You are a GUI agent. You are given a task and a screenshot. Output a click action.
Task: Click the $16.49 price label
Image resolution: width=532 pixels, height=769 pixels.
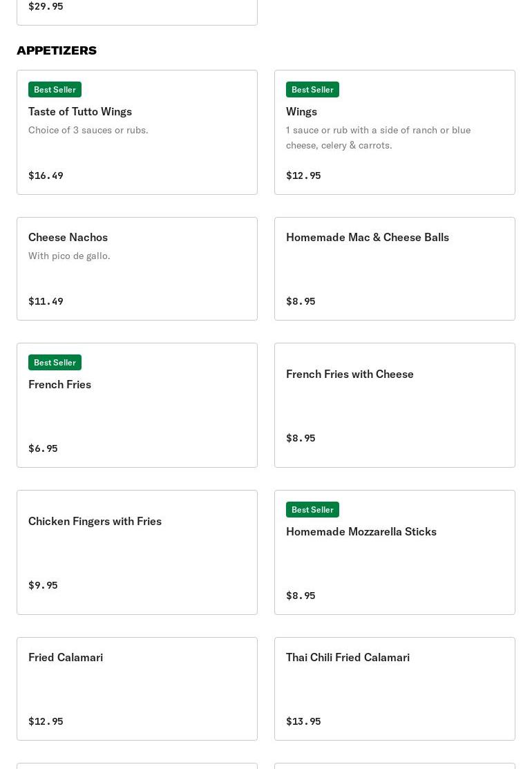[46, 175]
